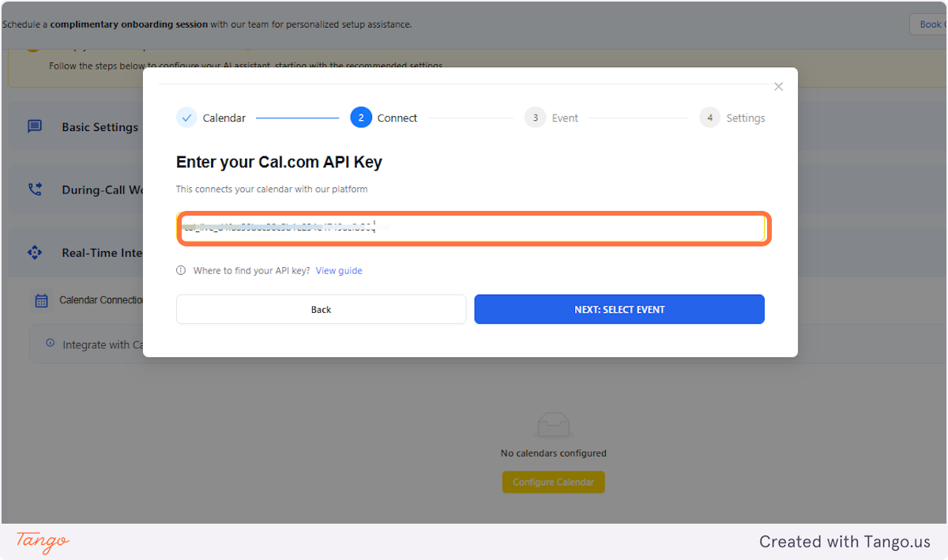Close the API key dialog

click(x=778, y=86)
